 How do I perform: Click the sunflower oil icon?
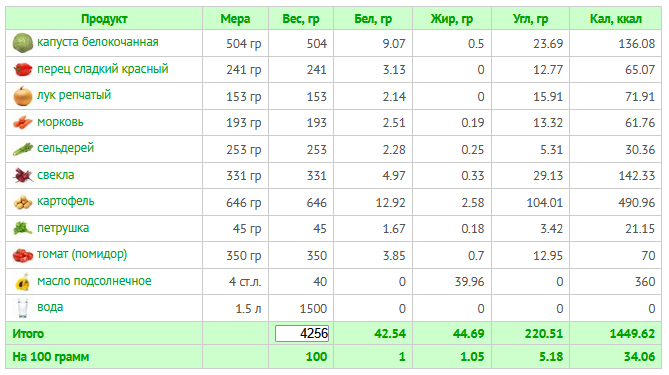point(23,282)
